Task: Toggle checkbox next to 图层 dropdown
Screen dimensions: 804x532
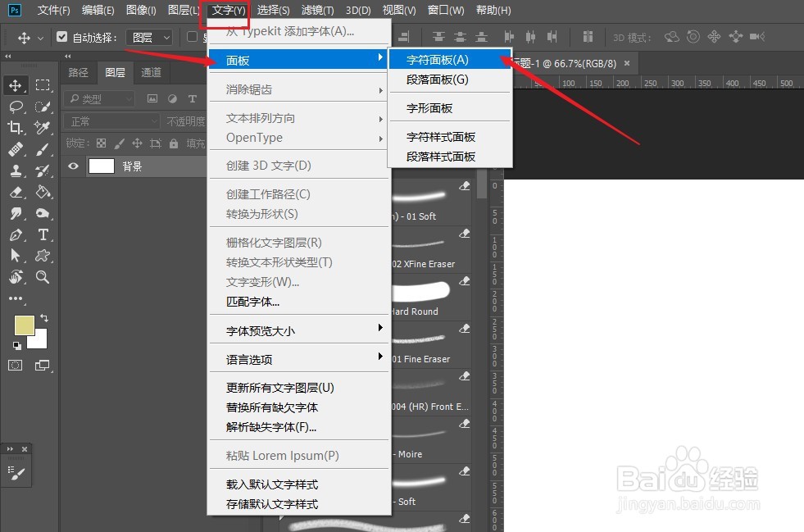Action: (193, 36)
